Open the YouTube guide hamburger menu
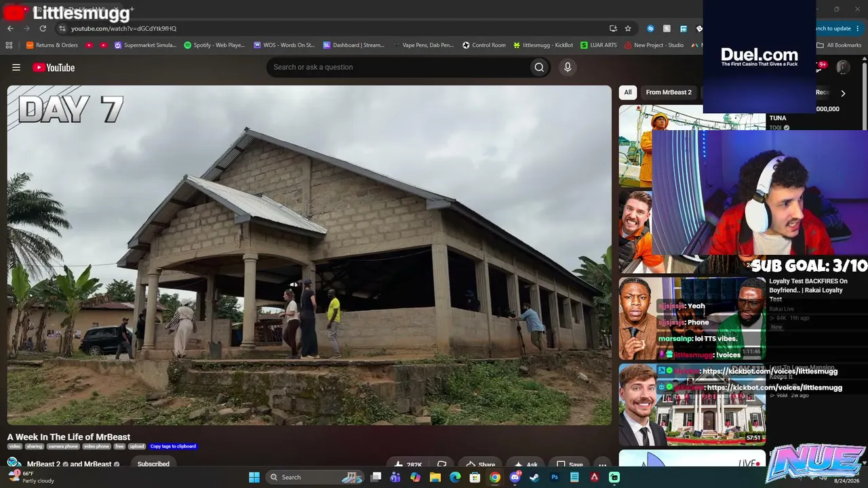This screenshot has height=488, width=868. click(x=16, y=67)
